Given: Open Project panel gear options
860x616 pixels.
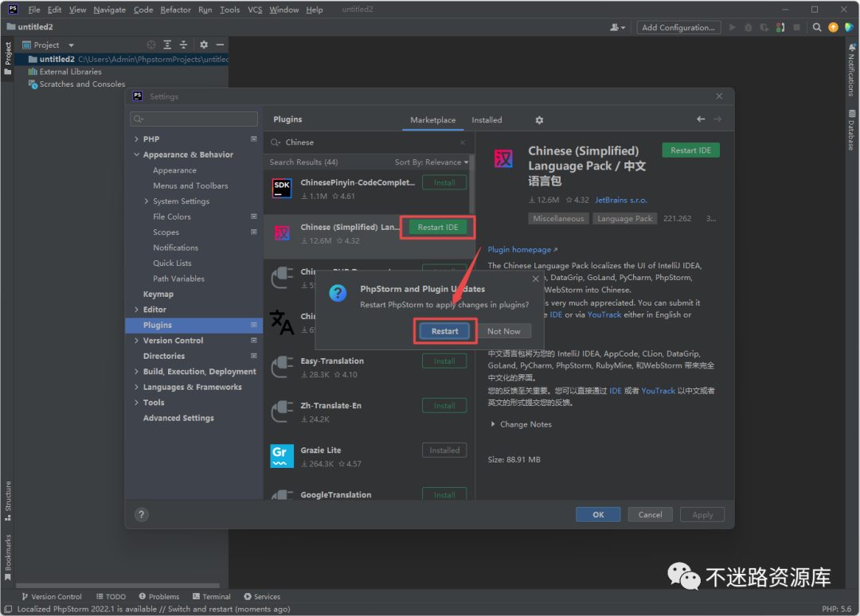Looking at the screenshot, I should click(204, 45).
